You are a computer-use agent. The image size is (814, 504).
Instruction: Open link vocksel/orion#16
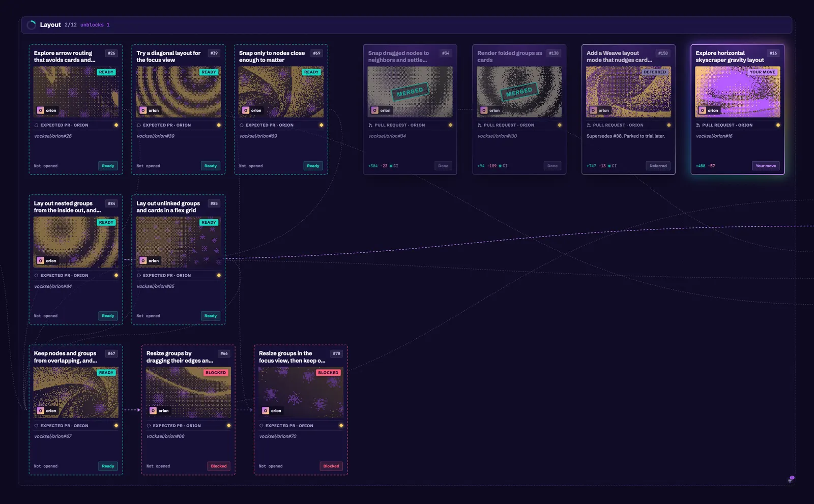(x=714, y=136)
